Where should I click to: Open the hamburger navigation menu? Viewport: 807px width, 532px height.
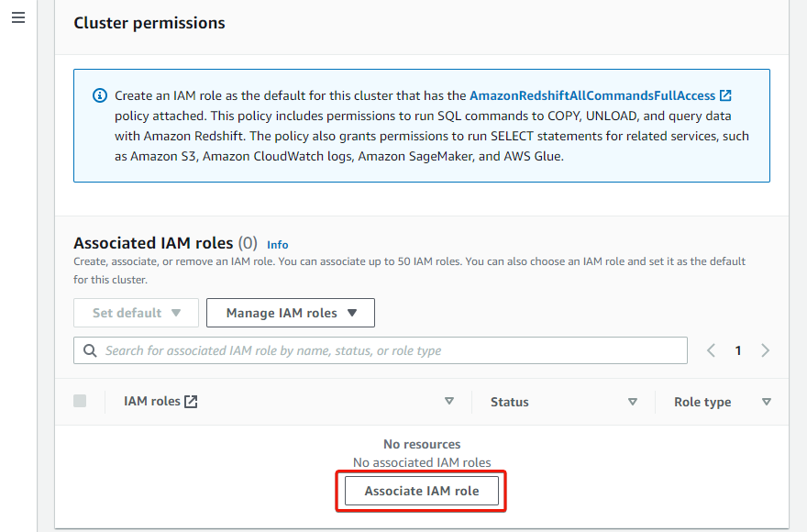point(18,17)
